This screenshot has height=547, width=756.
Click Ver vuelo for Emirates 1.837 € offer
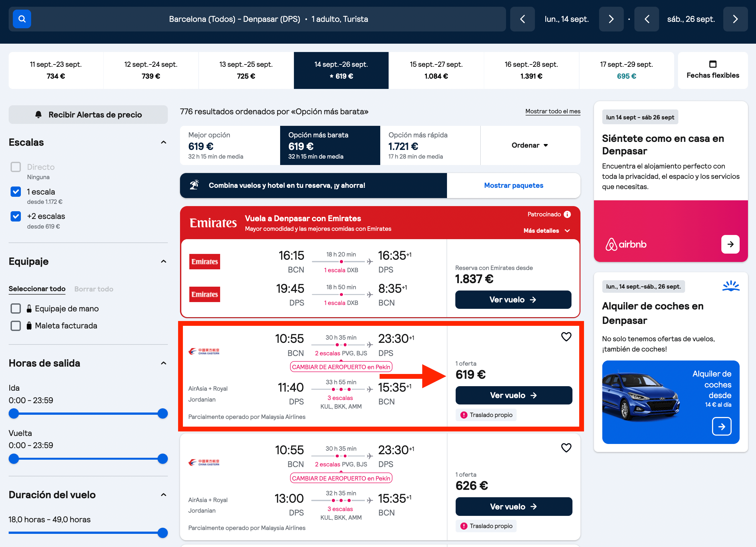pos(513,300)
